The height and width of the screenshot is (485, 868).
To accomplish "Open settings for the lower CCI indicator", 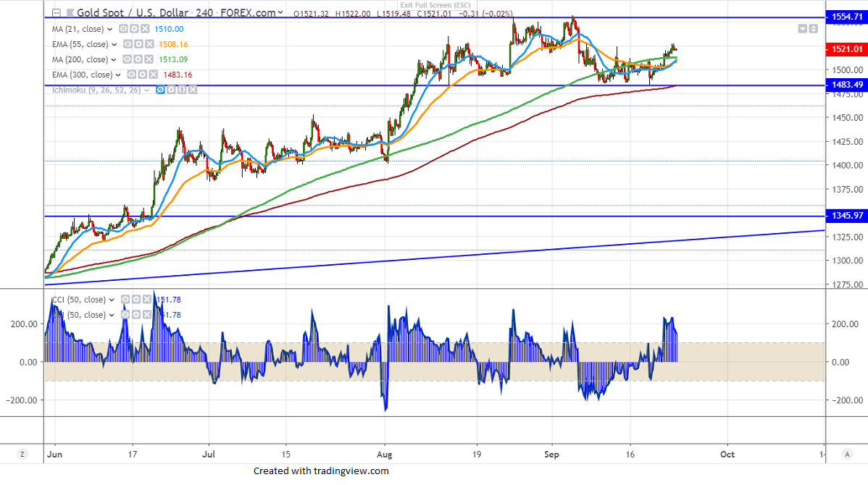I will [x=136, y=315].
